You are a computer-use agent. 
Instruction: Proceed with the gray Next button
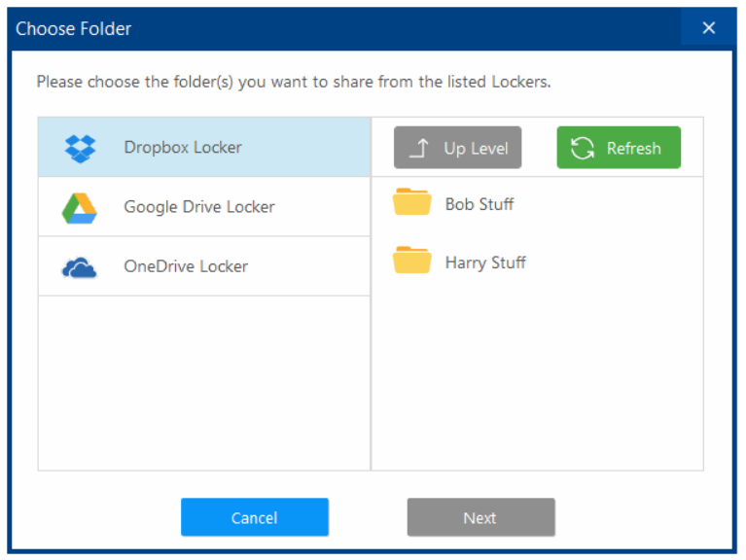(480, 518)
